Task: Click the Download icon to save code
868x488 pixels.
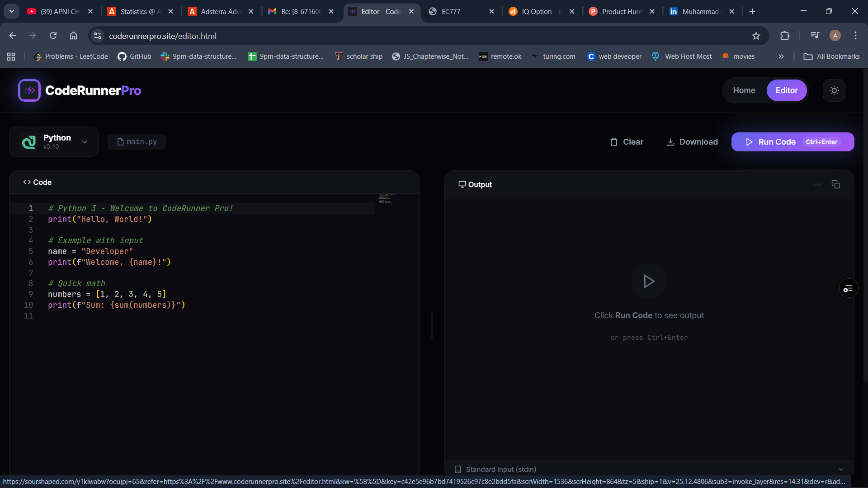Action: (670, 141)
